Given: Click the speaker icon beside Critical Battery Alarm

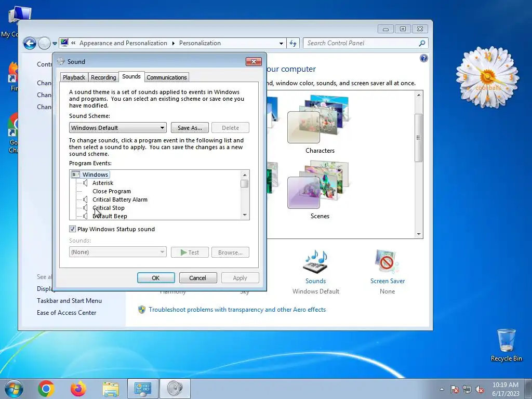Looking at the screenshot, I should pyautogui.click(x=85, y=199).
